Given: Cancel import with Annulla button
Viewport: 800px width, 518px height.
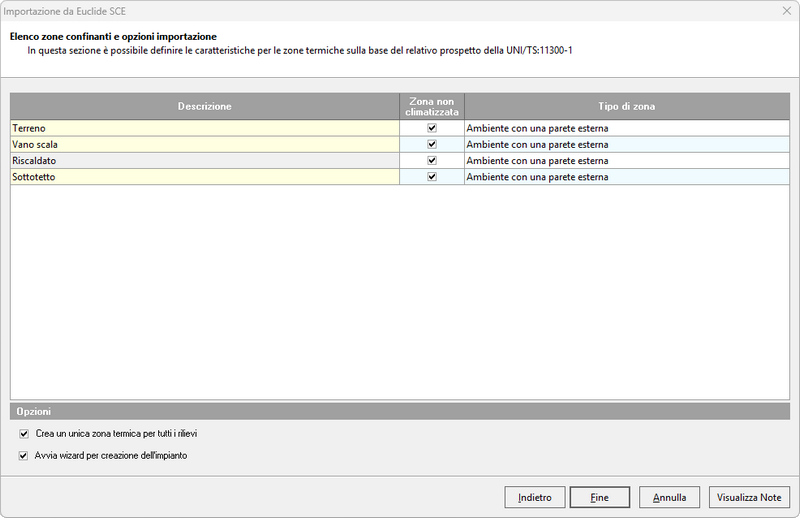Looking at the screenshot, I should point(669,497).
